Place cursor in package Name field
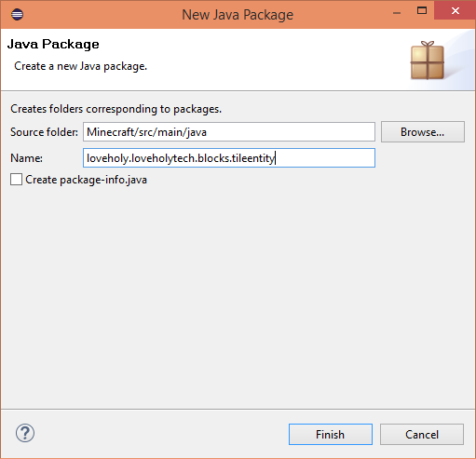Image resolution: width=476 pixels, height=459 pixels. click(229, 158)
